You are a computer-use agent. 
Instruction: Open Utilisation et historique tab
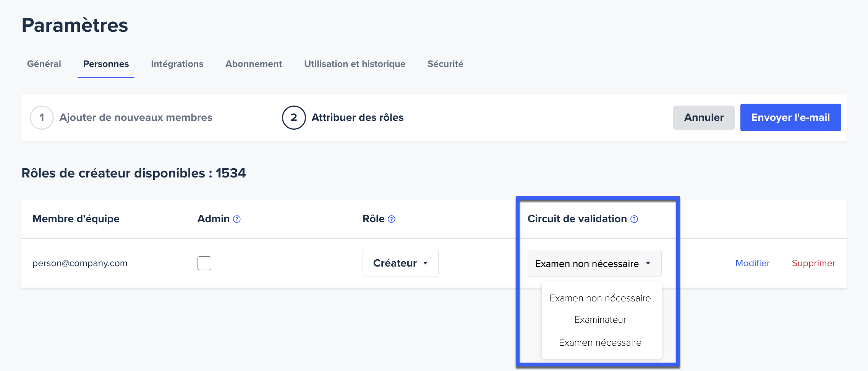coord(355,64)
